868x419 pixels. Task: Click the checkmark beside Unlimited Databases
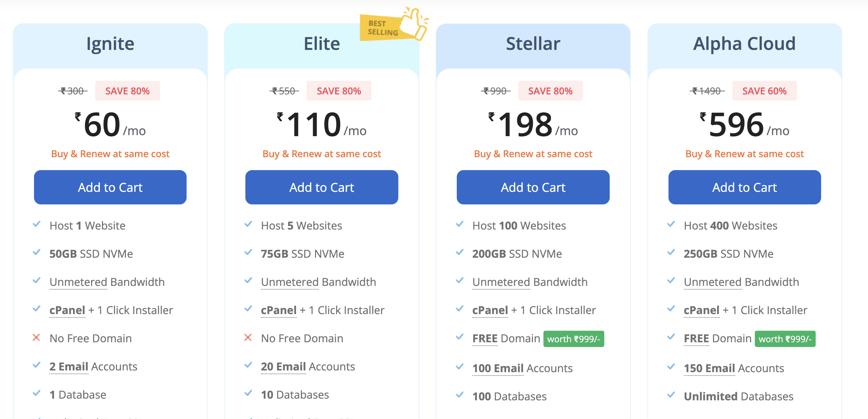click(x=671, y=395)
